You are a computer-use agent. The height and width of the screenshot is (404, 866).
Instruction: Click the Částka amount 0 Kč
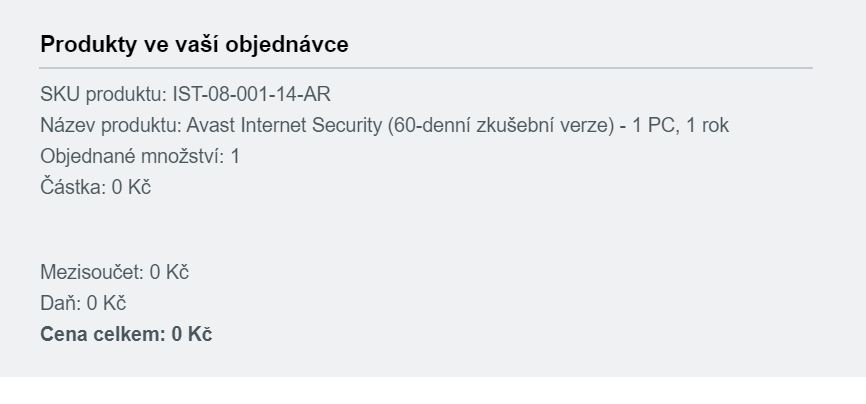pyautogui.click(x=131, y=187)
